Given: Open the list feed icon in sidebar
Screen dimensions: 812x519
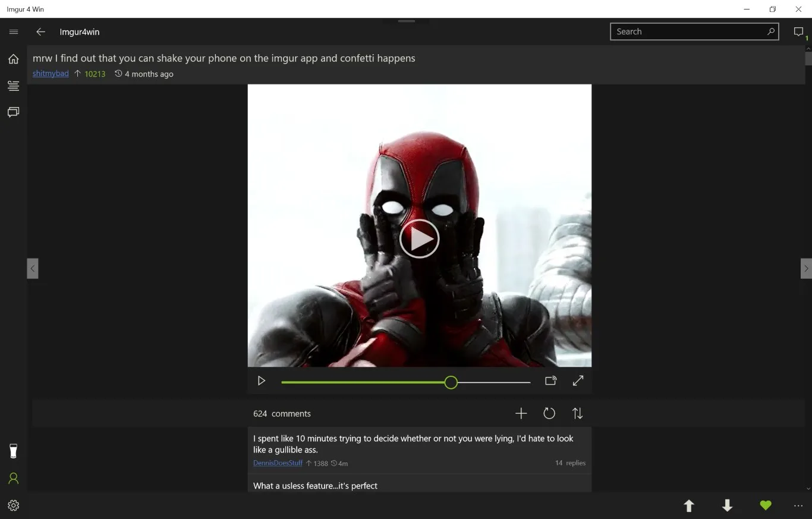Looking at the screenshot, I should [x=14, y=86].
